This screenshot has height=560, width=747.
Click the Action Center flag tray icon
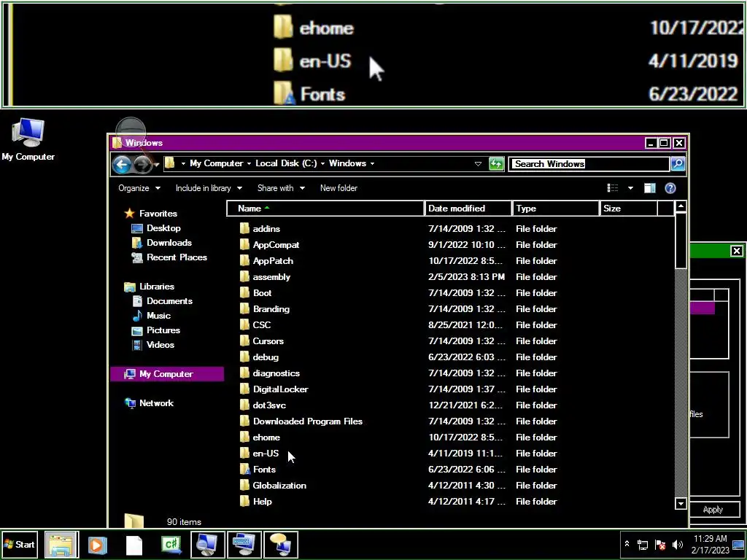coord(660,545)
